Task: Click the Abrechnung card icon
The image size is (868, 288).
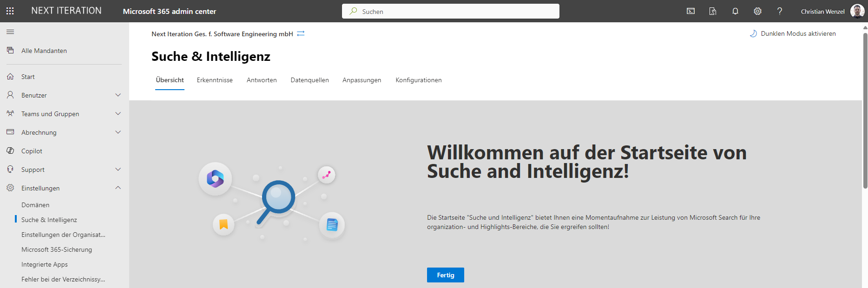Action: pos(10,132)
